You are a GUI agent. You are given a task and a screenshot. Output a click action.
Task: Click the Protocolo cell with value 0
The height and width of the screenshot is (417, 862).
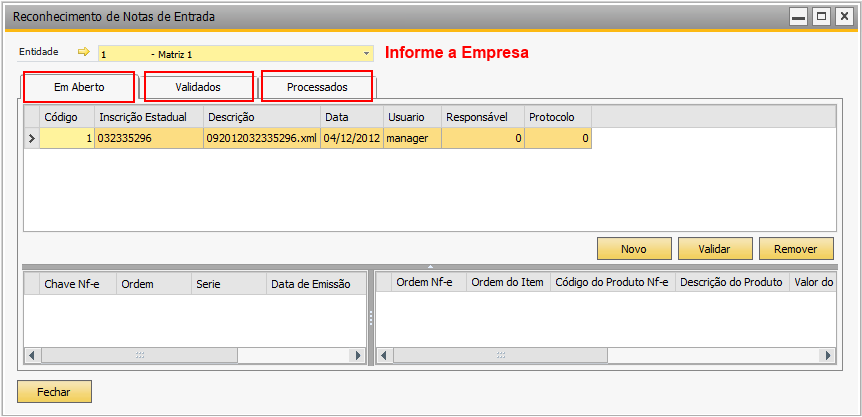pyautogui.click(x=557, y=138)
